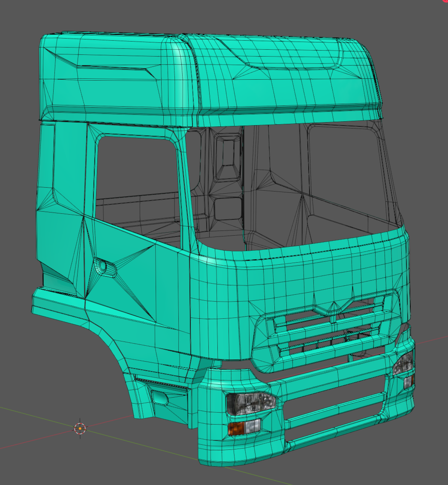Select the hood panel above the front grille

(300, 274)
